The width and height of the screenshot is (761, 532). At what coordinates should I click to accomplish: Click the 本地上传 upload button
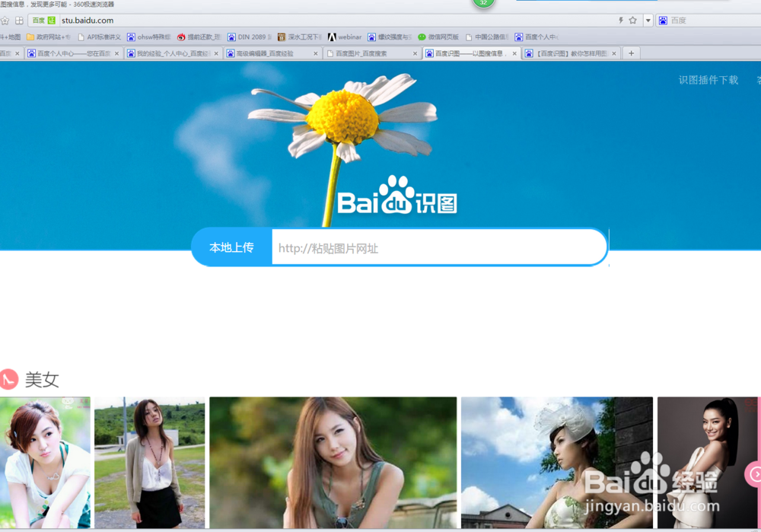pos(231,247)
